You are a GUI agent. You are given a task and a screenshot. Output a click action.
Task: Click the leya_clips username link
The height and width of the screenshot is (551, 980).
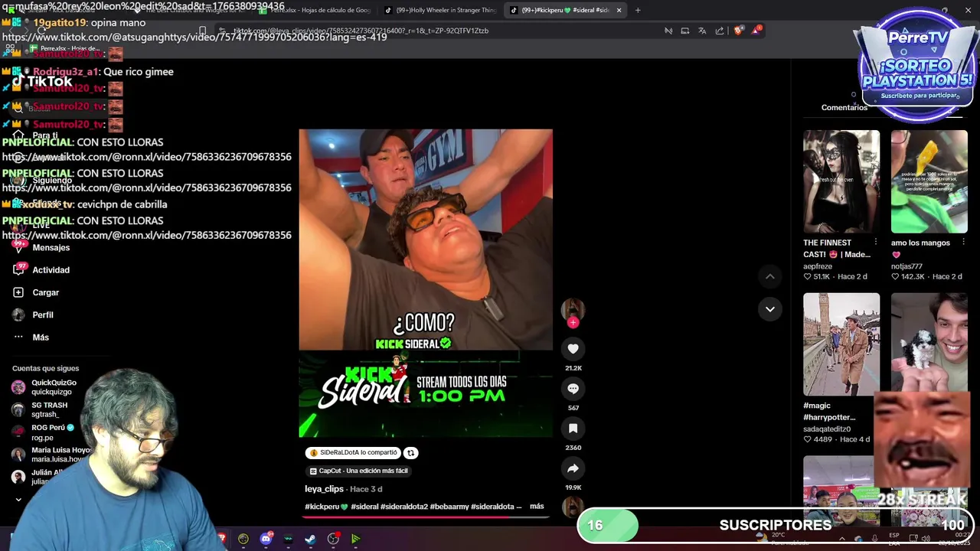pyautogui.click(x=324, y=489)
